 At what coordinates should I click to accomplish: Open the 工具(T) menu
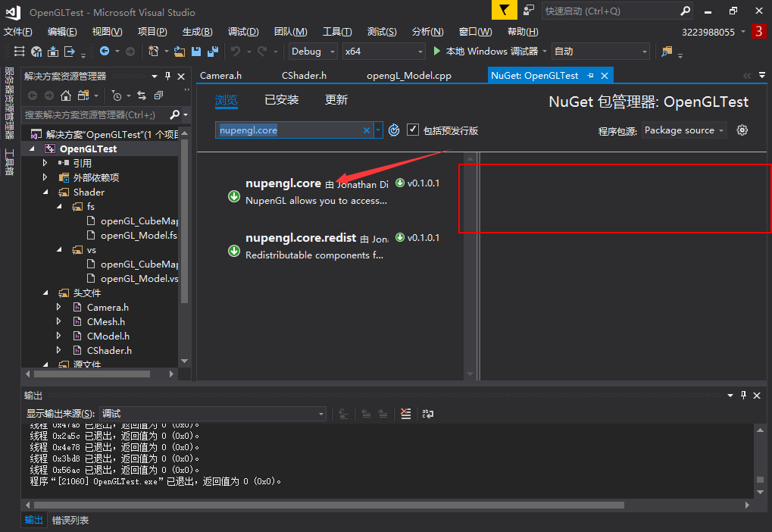pos(337,32)
